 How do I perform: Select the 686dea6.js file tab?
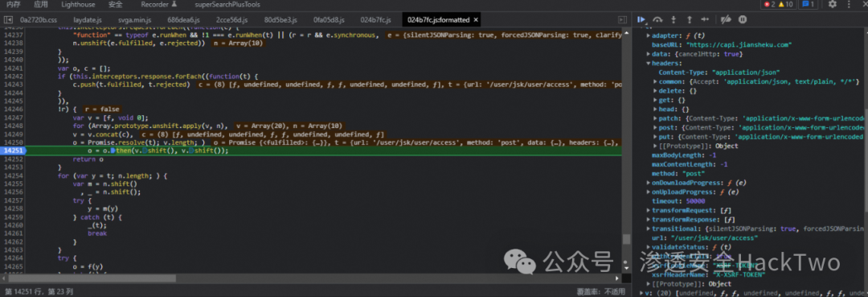click(184, 20)
